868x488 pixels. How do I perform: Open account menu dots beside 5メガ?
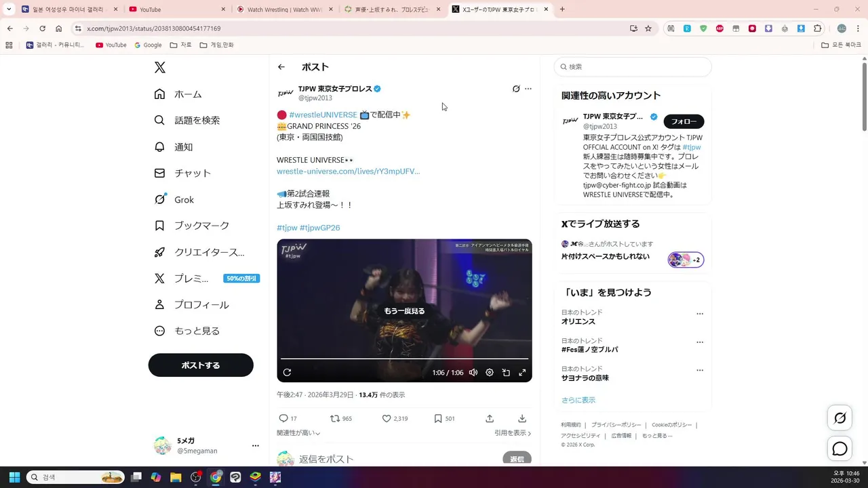pyautogui.click(x=256, y=445)
